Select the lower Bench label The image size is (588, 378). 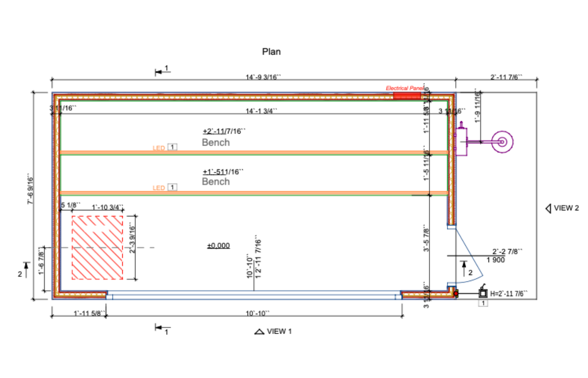216,181
